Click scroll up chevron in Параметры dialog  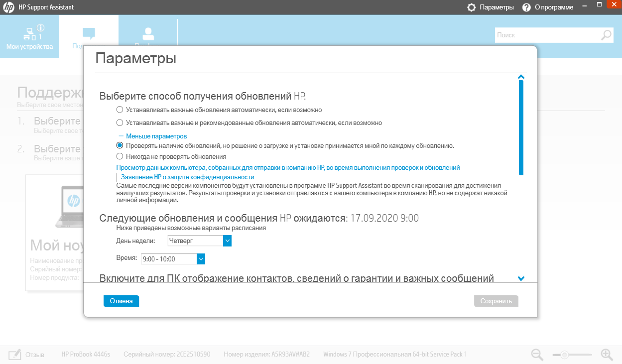coord(521,77)
